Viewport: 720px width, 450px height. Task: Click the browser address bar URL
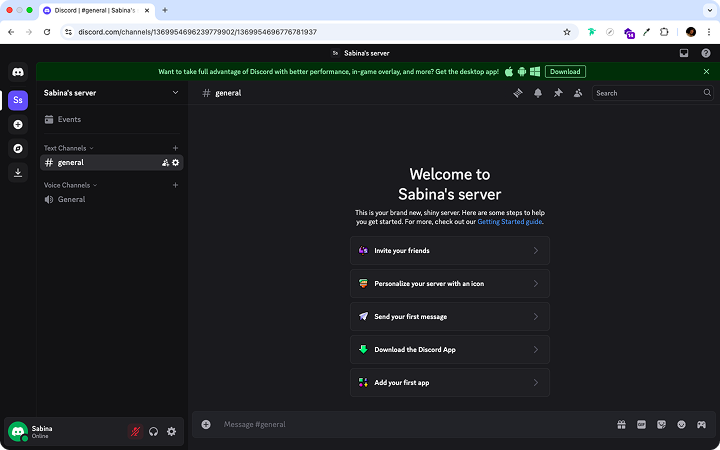click(197, 32)
